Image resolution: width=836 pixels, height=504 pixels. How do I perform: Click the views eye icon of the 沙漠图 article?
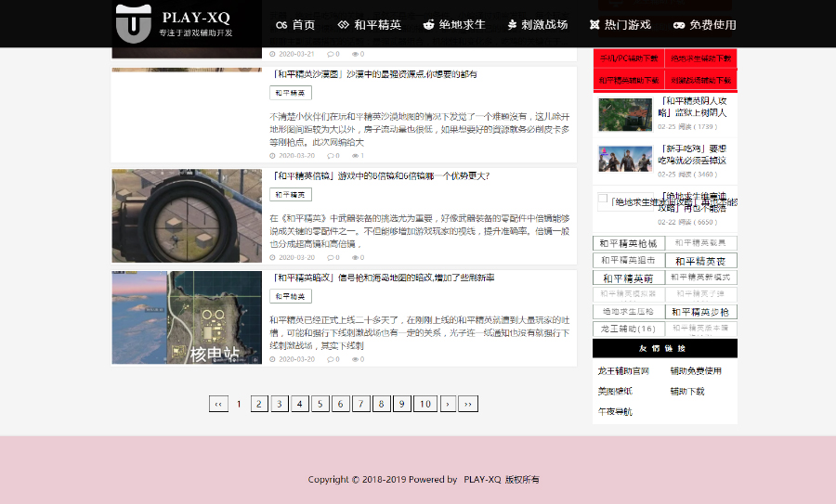(355, 156)
